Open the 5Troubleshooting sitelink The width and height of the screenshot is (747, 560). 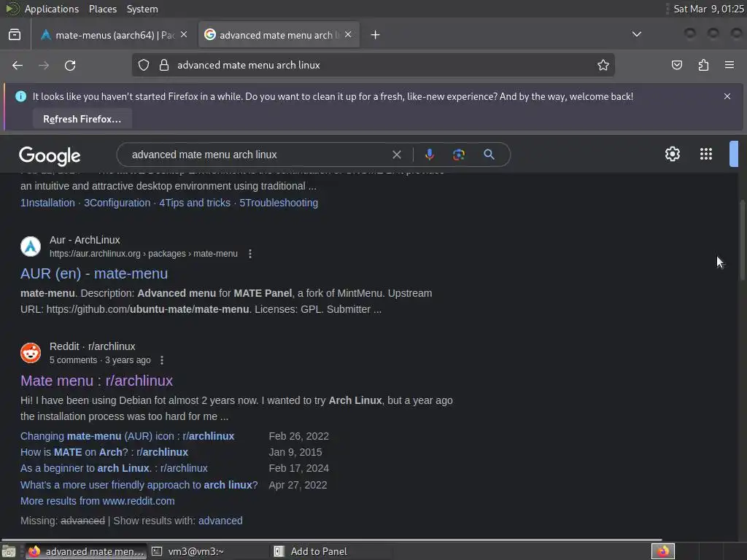279,203
